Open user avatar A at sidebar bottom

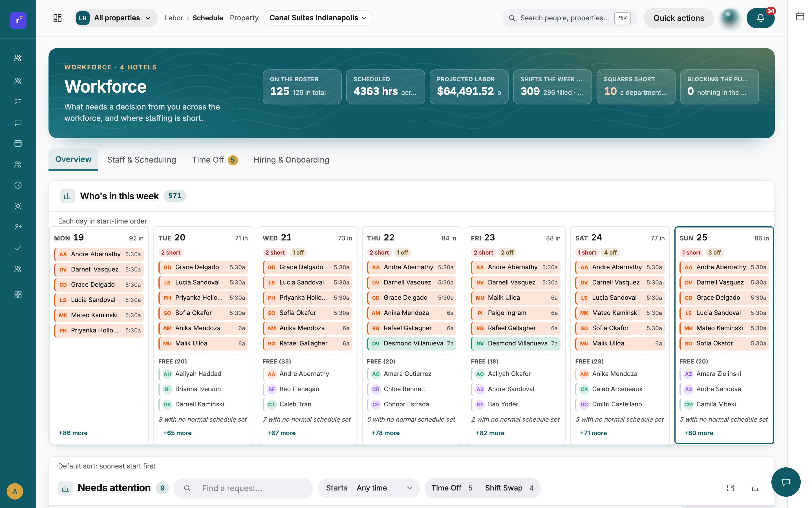point(15,492)
